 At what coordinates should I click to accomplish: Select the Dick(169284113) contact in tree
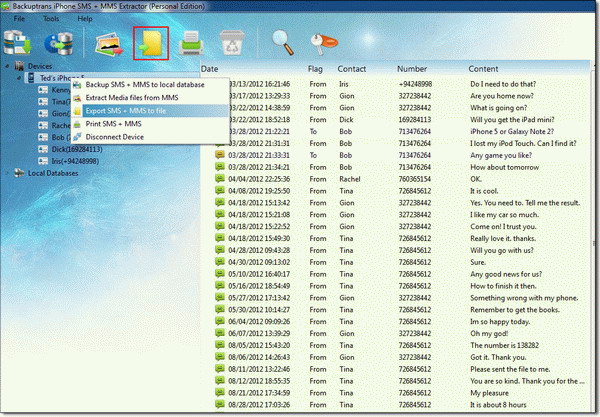click(77, 148)
